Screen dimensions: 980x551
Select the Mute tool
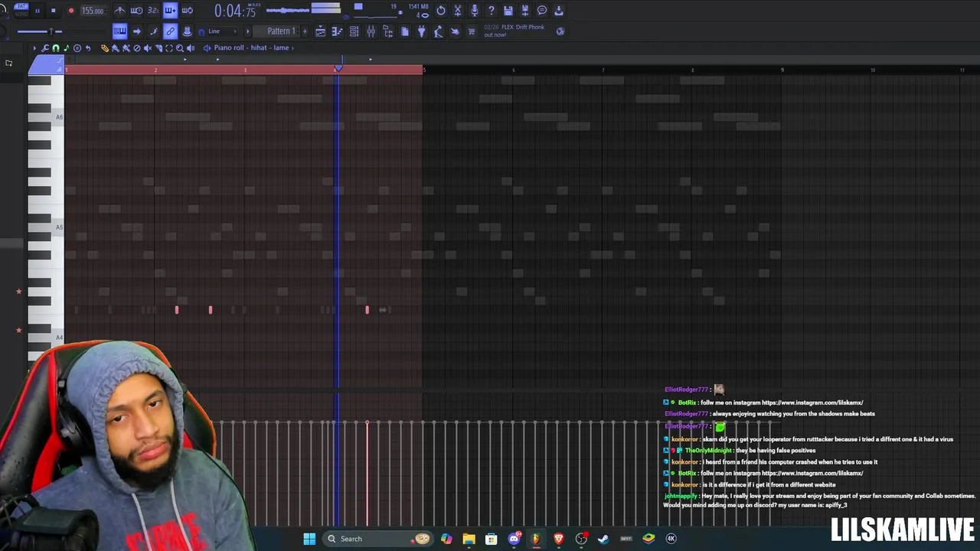(148, 48)
